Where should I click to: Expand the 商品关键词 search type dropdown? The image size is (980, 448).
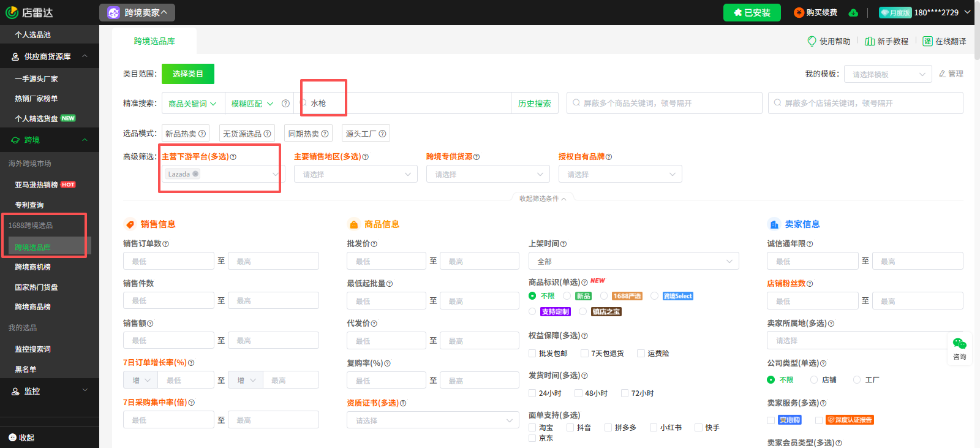coord(192,104)
